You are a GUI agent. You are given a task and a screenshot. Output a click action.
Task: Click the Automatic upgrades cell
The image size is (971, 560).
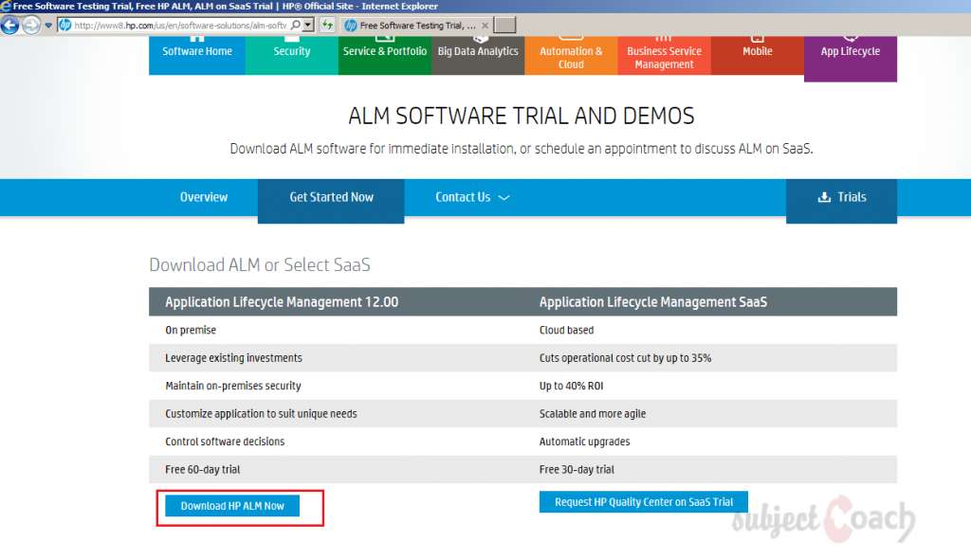pos(584,442)
